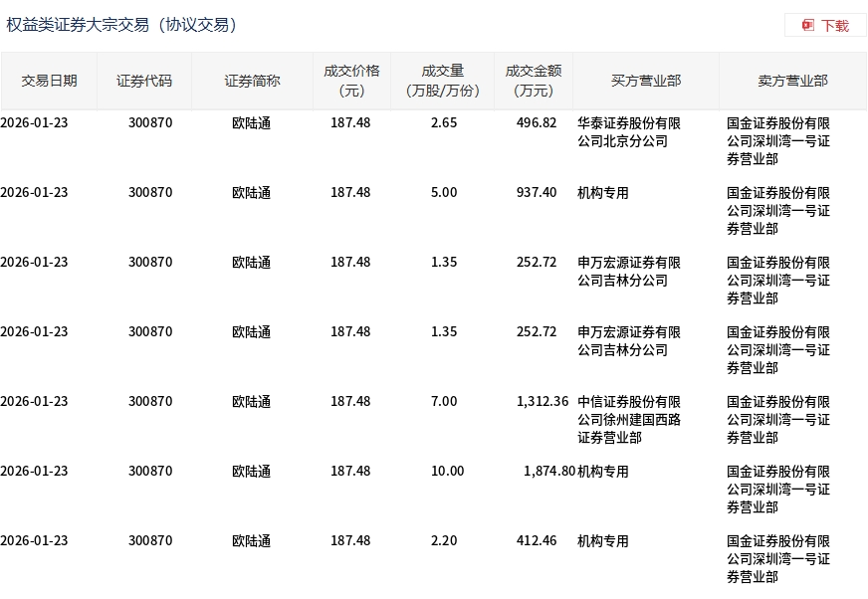Click date 2026-01-23 in the 496.82 row
This screenshot has height=599, width=868.
[34, 123]
